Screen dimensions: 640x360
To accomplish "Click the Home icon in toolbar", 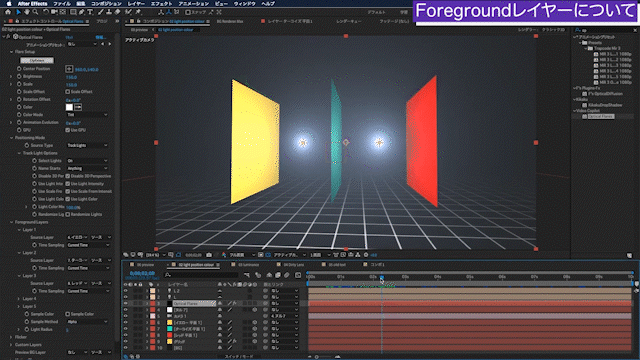I will [x=7, y=12].
